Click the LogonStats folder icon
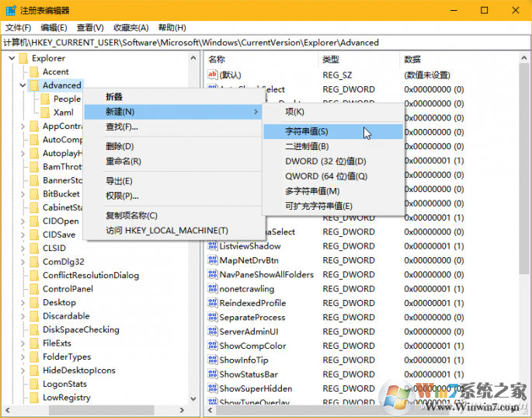Screen dimensions: 532x418 pyautogui.click(x=34, y=384)
